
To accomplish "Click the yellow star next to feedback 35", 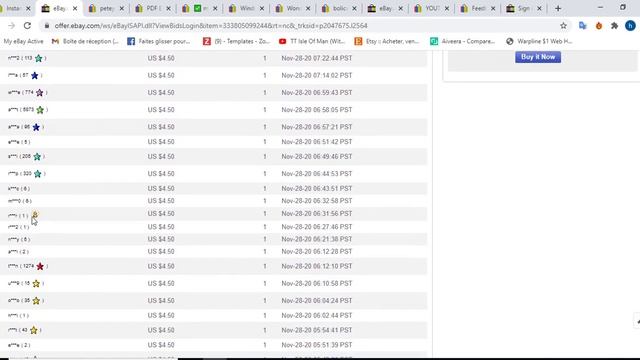I will click(36, 301).
